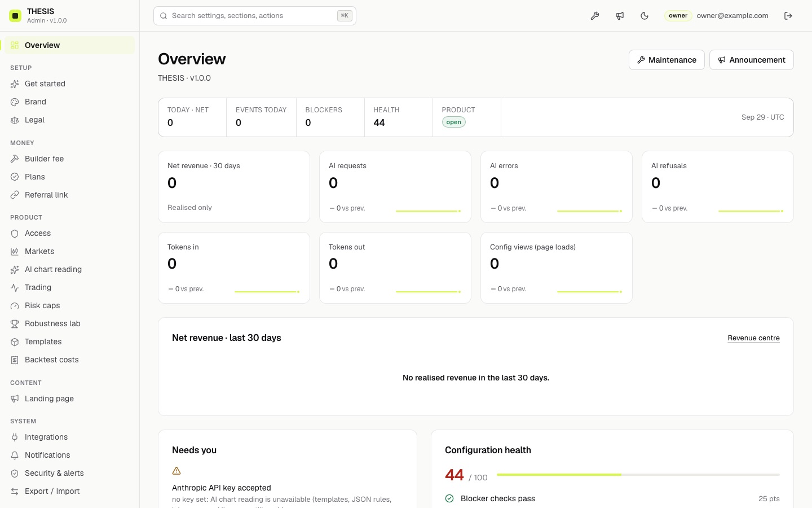Click the Brand palette icon

click(x=15, y=102)
